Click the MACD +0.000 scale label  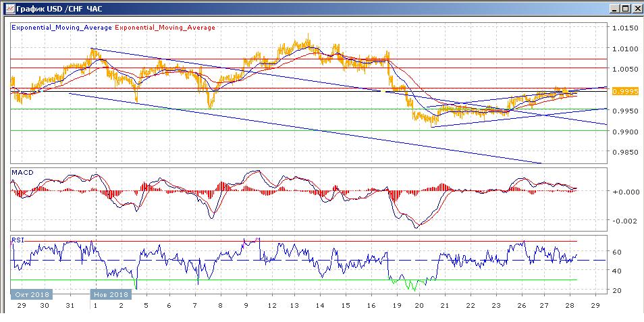point(624,192)
